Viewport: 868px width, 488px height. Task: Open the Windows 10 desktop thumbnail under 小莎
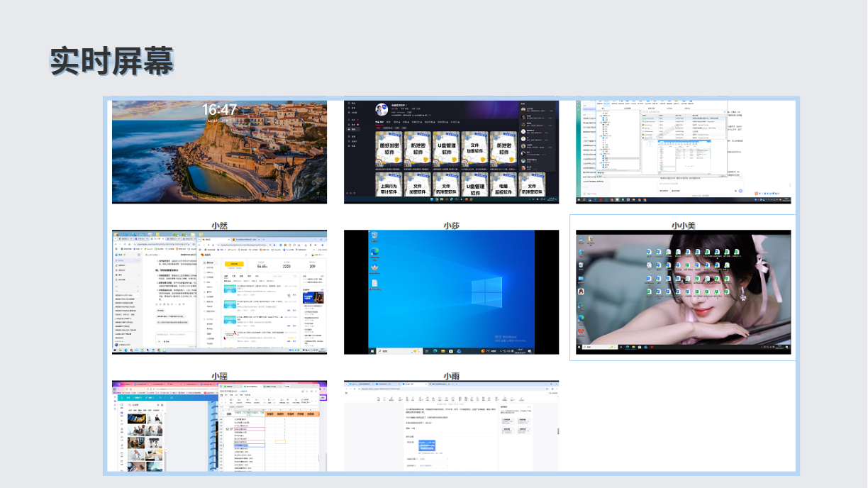[452, 292]
